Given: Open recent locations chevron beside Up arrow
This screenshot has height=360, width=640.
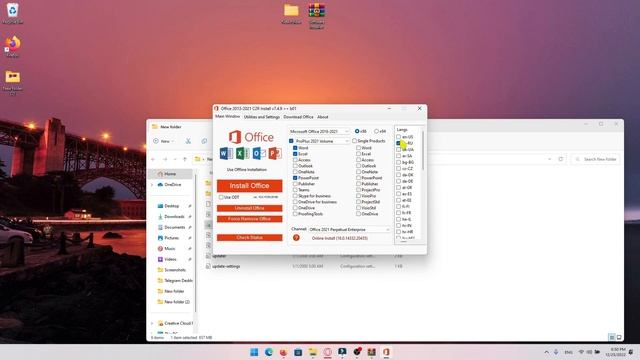Looking at the screenshot, I should [x=175, y=159].
